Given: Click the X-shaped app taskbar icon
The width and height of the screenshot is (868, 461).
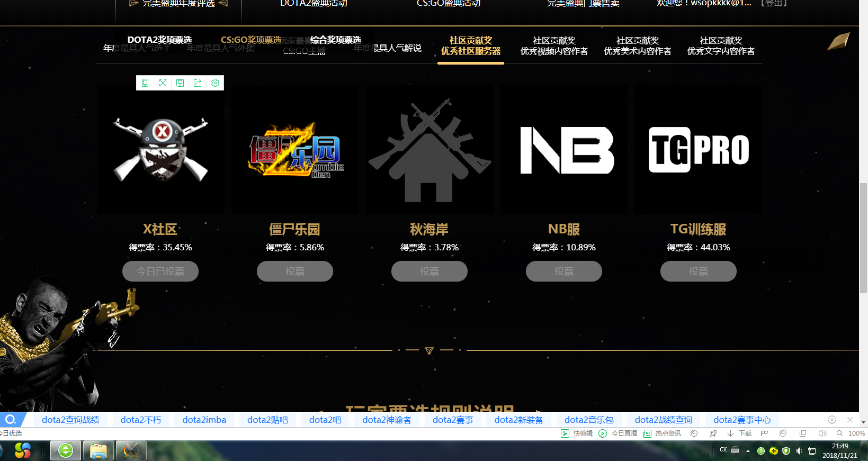Looking at the screenshot, I should pos(131,450).
